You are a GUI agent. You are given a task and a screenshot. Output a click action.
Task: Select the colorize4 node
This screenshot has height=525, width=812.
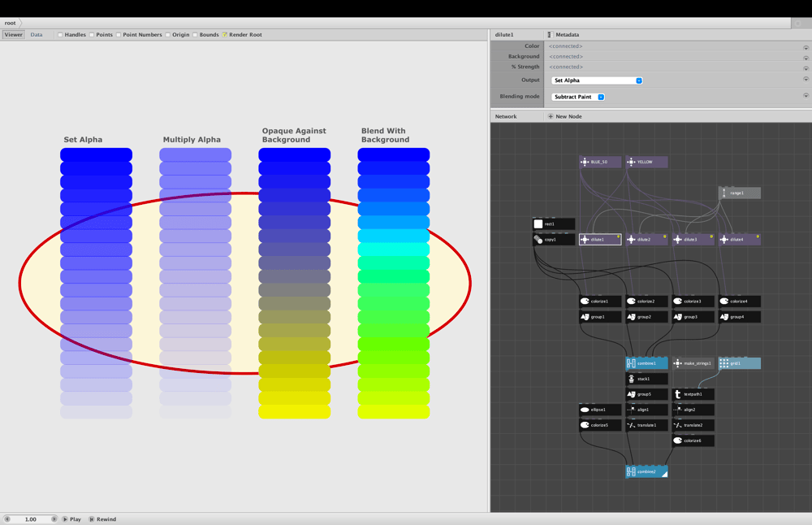pyautogui.click(x=740, y=302)
